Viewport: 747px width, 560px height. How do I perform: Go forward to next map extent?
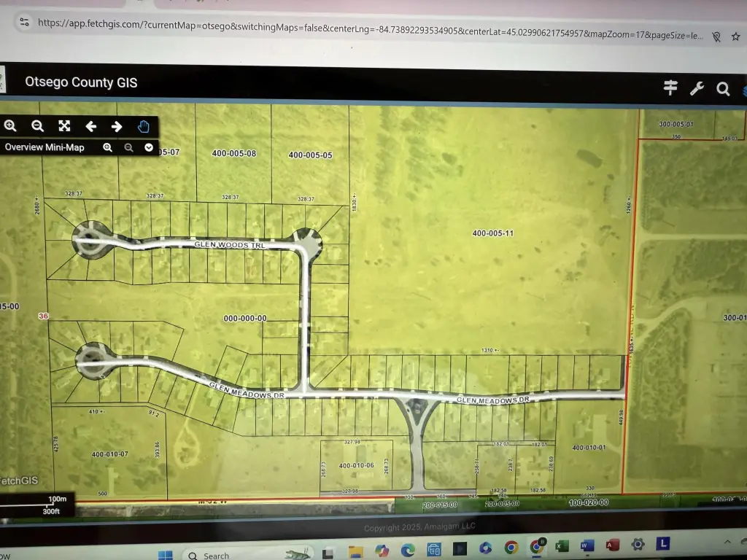[117, 126]
